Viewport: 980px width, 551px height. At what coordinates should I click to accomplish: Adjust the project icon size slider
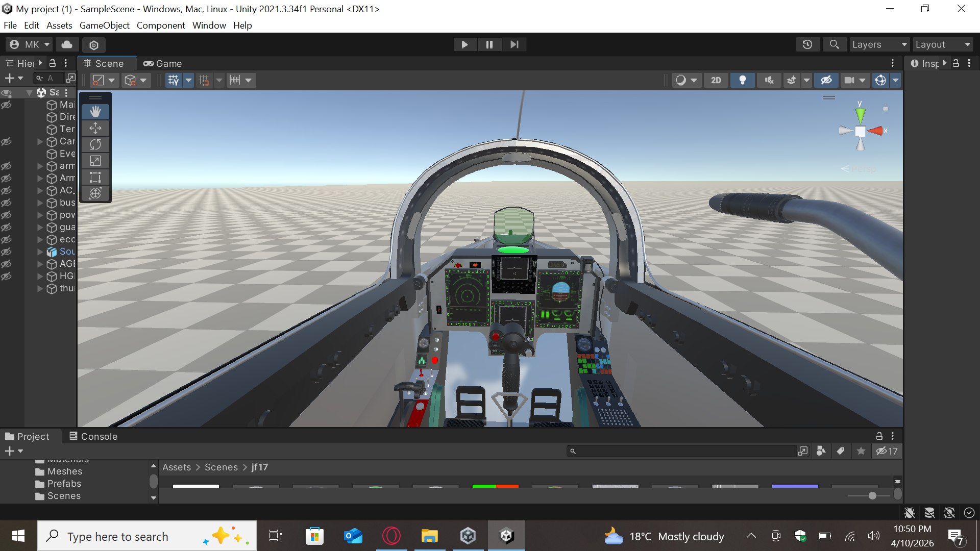(x=872, y=495)
